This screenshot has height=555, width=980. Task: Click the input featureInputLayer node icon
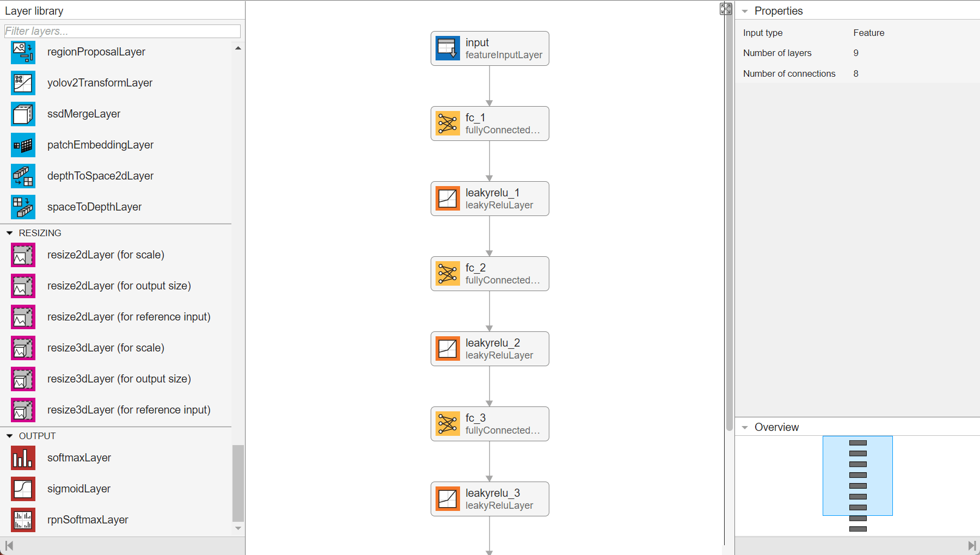point(448,48)
